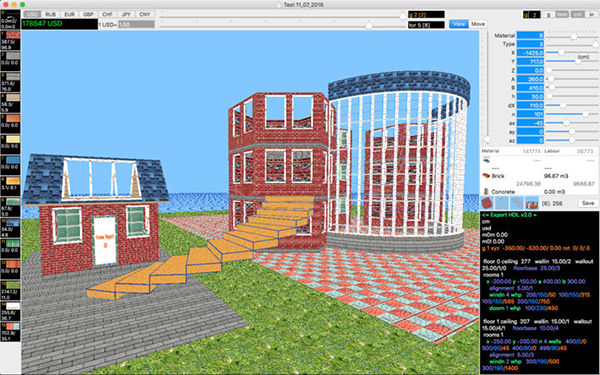Adjust the ay rotation slider

tap(572, 132)
